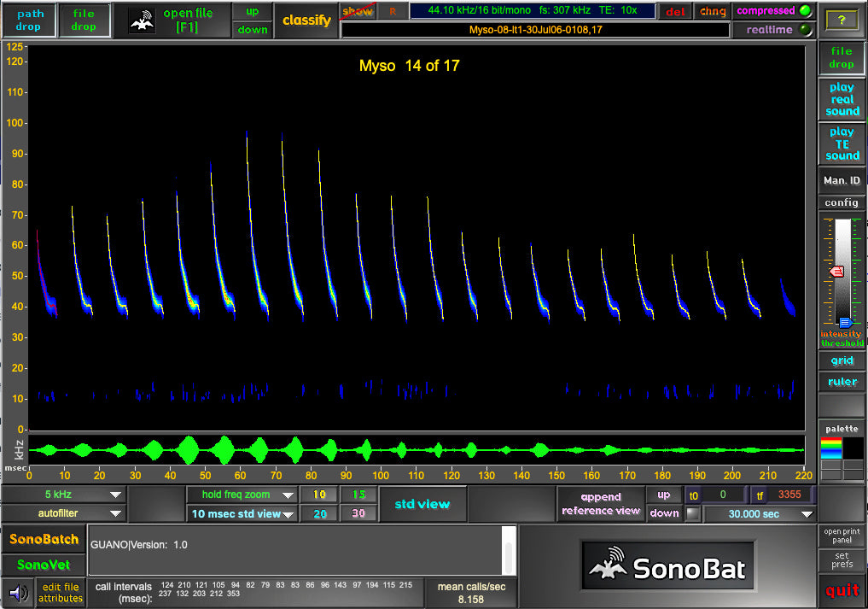Toggle the realtime indicator light

pos(806,30)
